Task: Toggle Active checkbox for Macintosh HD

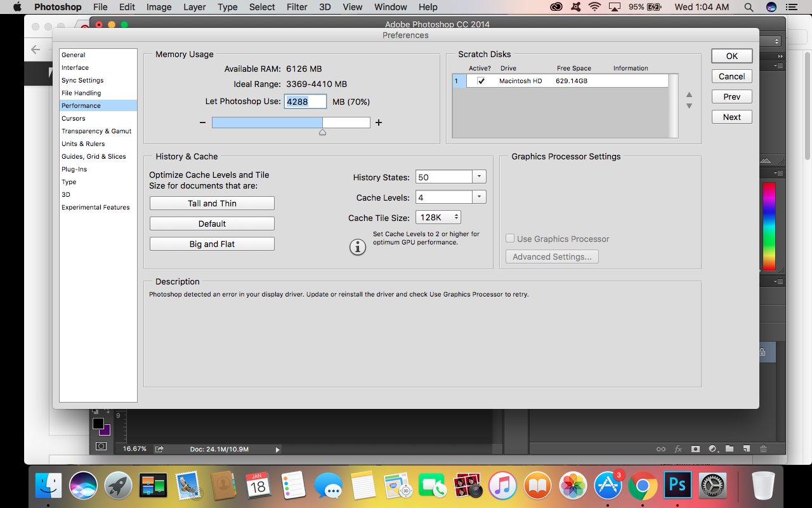Action: 481,81
